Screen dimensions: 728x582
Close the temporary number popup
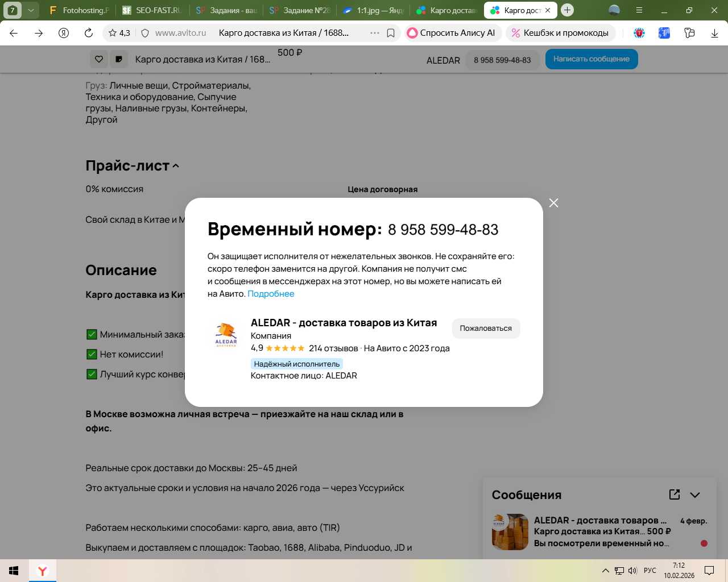tap(553, 203)
